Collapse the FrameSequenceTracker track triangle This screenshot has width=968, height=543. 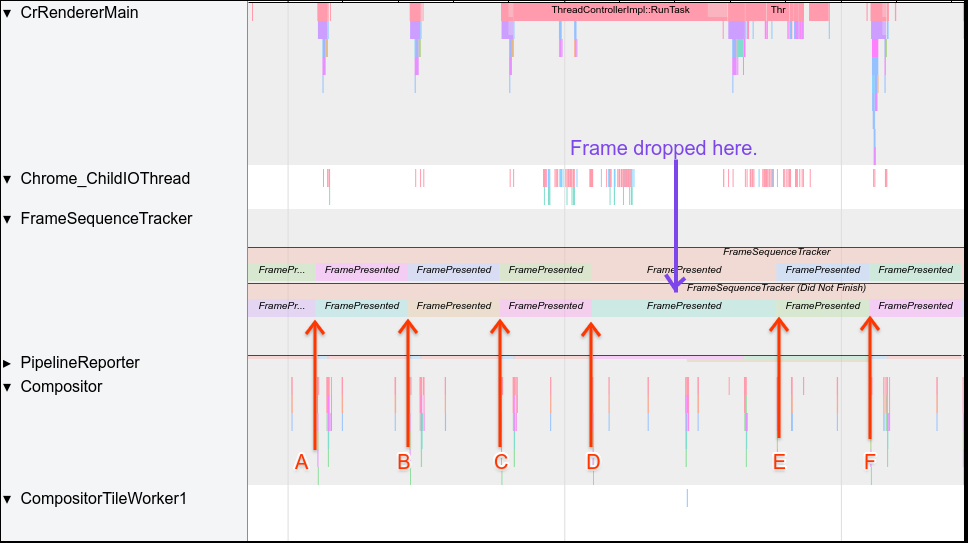click(x=8, y=219)
